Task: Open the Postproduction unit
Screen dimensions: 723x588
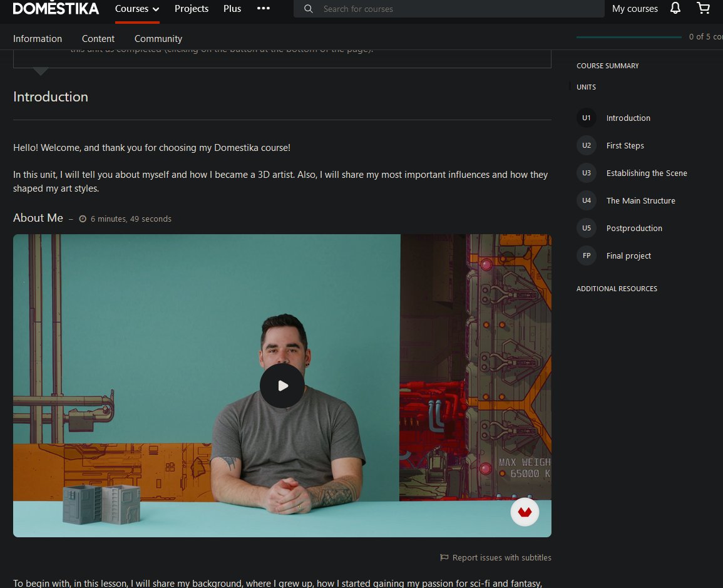Action: coord(634,229)
